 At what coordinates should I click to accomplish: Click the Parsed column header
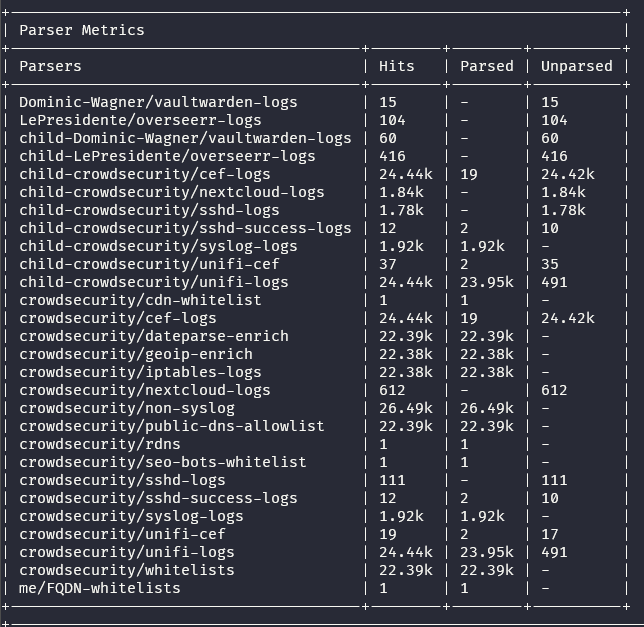[486, 66]
